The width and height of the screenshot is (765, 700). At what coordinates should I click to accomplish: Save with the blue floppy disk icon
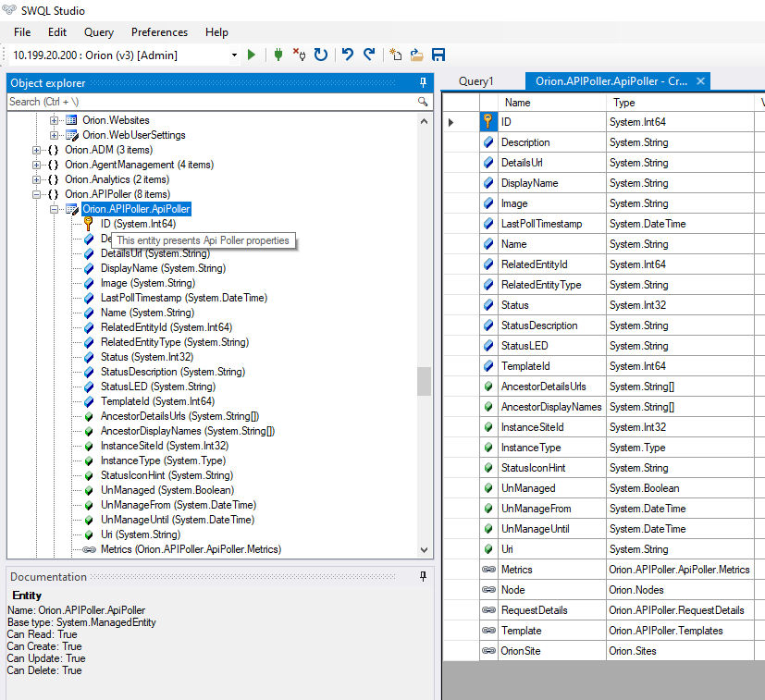438,55
